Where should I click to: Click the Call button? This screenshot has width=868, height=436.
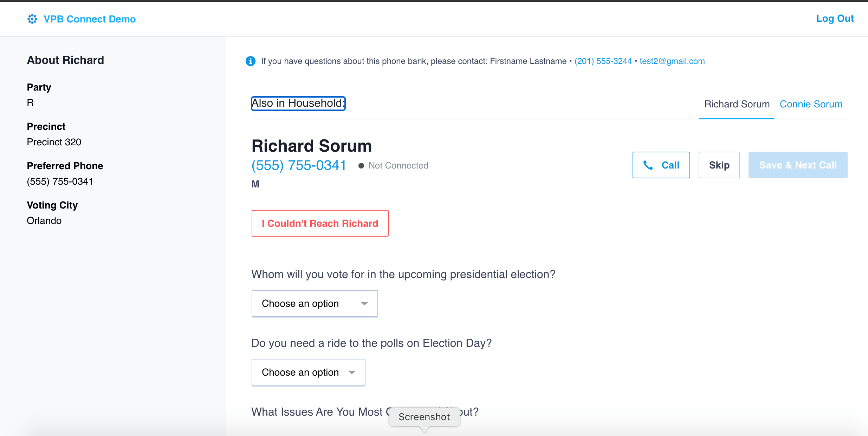(x=661, y=165)
